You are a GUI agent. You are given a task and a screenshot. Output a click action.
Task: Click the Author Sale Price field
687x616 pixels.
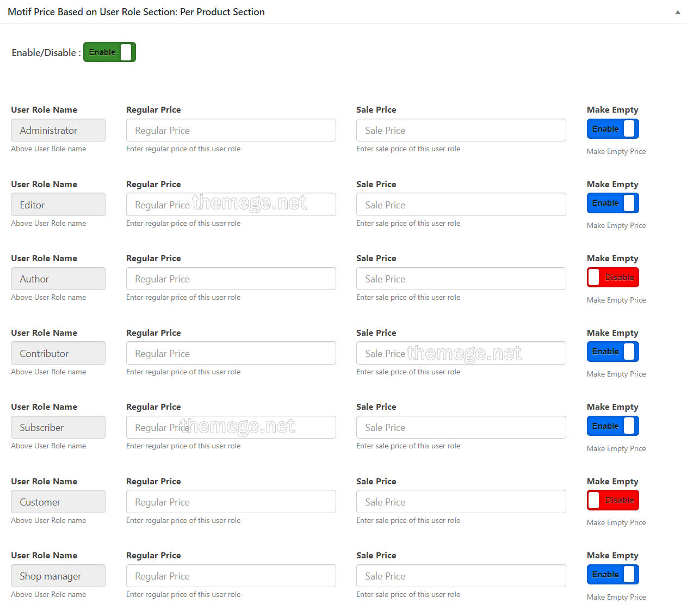(x=461, y=279)
